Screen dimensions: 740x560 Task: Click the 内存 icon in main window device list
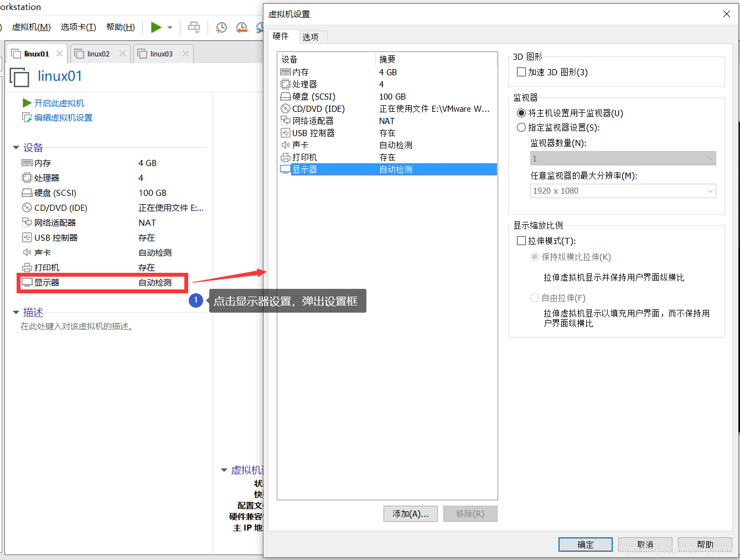coord(27,163)
